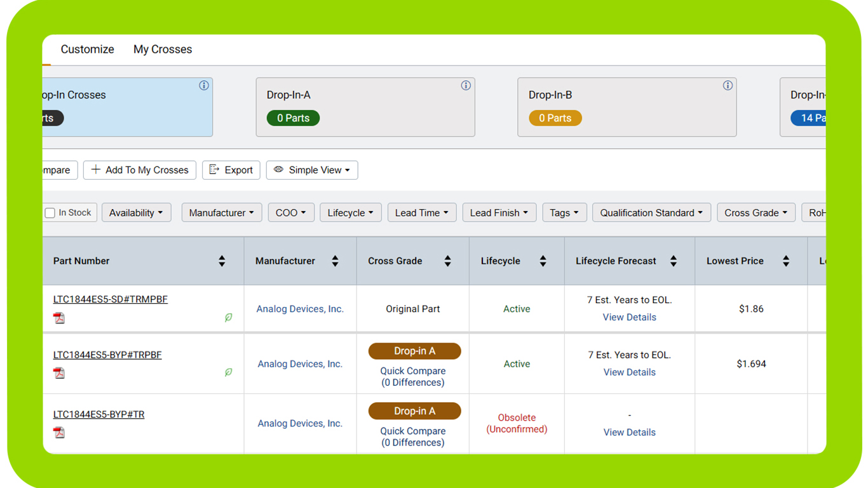This screenshot has height=488, width=868.
Task: Open part link LTC1844ES5-SD#TRMPBF
Action: point(111,299)
